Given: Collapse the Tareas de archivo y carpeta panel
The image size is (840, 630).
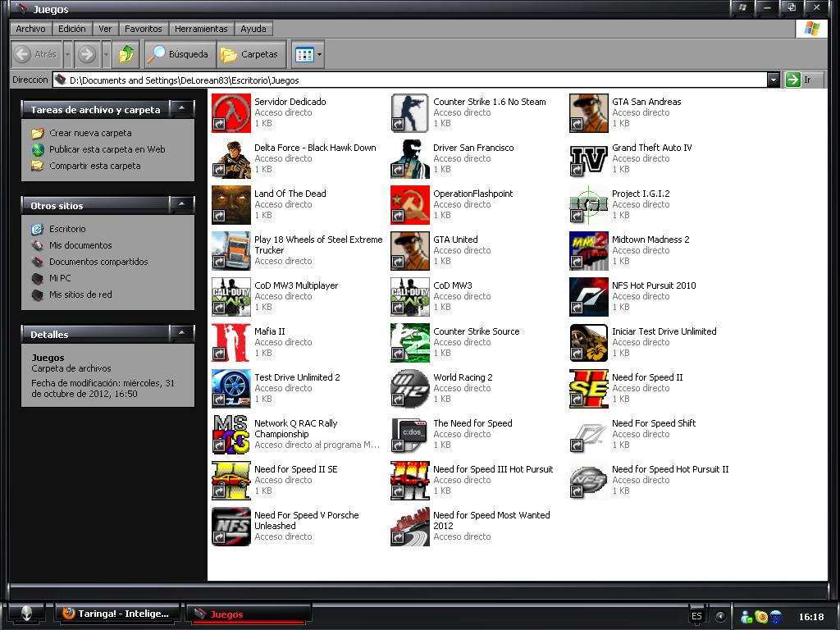Looking at the screenshot, I should (181, 109).
